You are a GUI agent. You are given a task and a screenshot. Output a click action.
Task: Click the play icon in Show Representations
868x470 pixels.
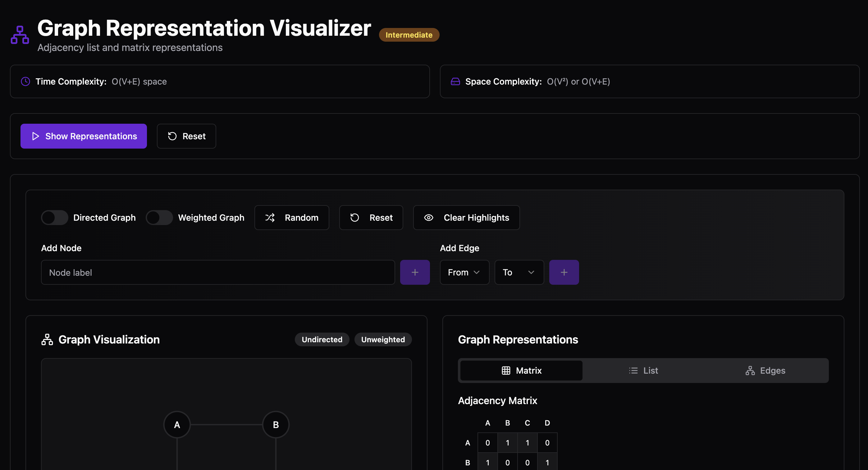pos(35,136)
